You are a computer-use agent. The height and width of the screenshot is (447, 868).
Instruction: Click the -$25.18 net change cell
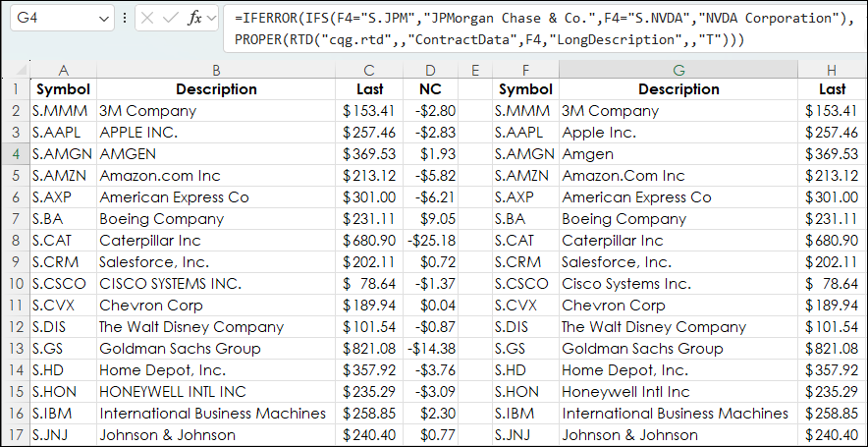[430, 240]
